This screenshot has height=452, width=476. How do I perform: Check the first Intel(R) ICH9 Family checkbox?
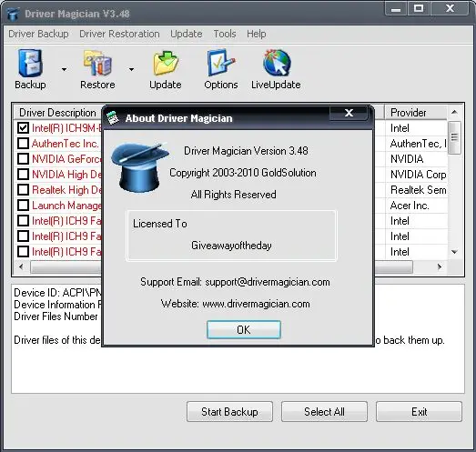coord(23,220)
